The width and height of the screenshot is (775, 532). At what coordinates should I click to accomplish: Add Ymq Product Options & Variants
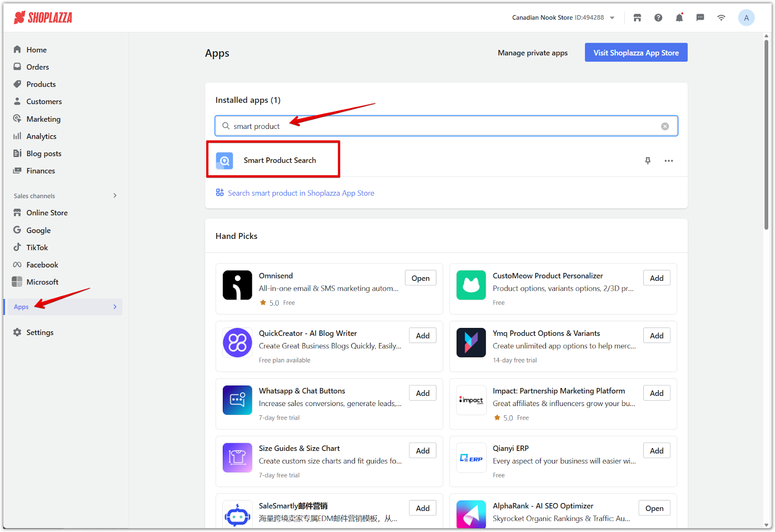click(x=657, y=336)
